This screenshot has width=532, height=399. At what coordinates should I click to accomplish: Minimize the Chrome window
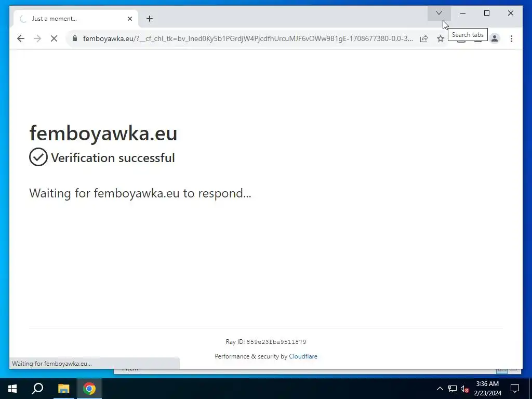(x=463, y=13)
